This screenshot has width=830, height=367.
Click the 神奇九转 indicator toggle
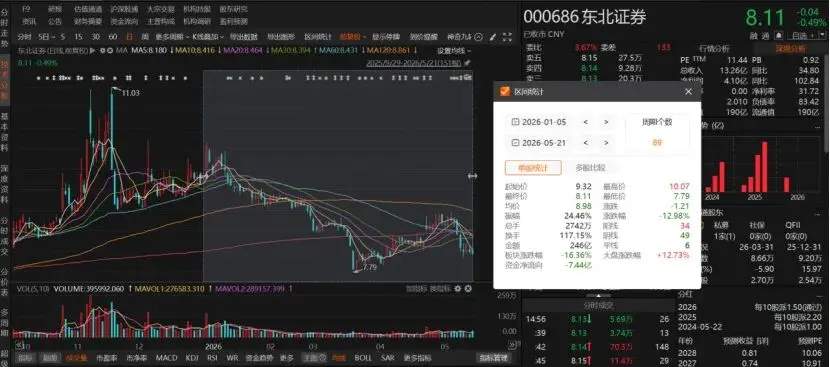click(x=459, y=37)
